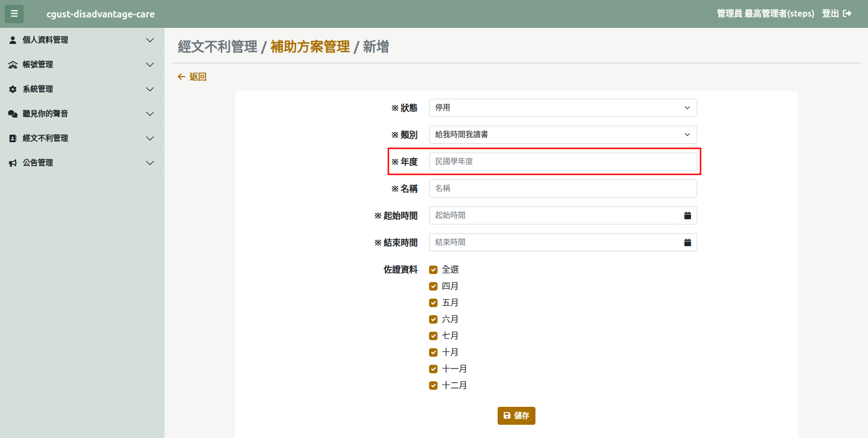
Task: Uncheck the 十月 checkbox
Action: tap(433, 352)
